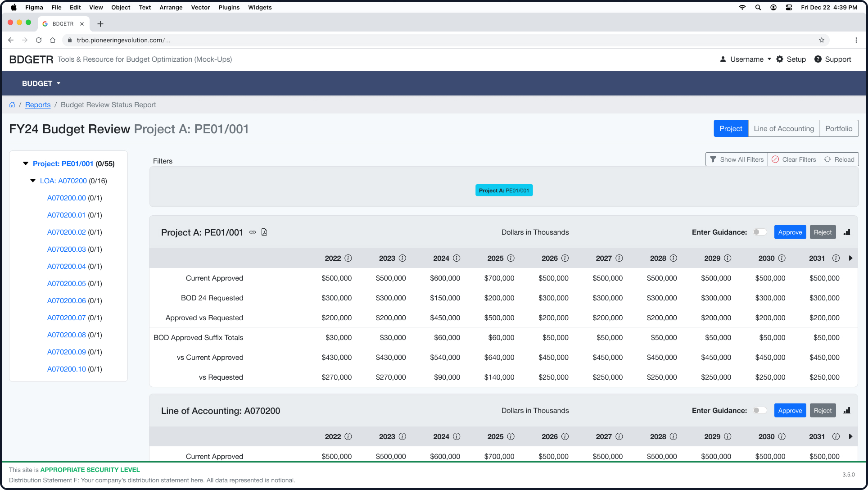Screen dimensions: 868x490
Task: Collapse the Project: PE01/001 tree node
Action: 26,163
